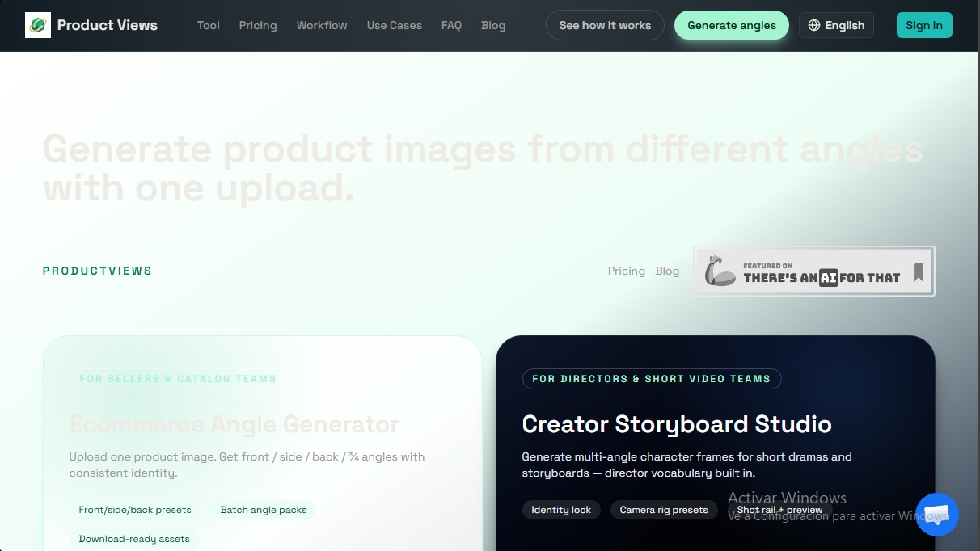Image resolution: width=980 pixels, height=551 pixels.
Task: Click the Generate angles button
Action: click(x=732, y=25)
